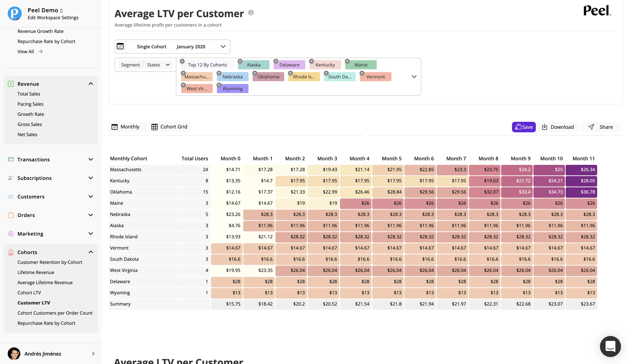Image resolution: width=628 pixels, height=364 pixels.
Task: Remove the Wyoming segment tag
Action: click(x=219, y=85)
